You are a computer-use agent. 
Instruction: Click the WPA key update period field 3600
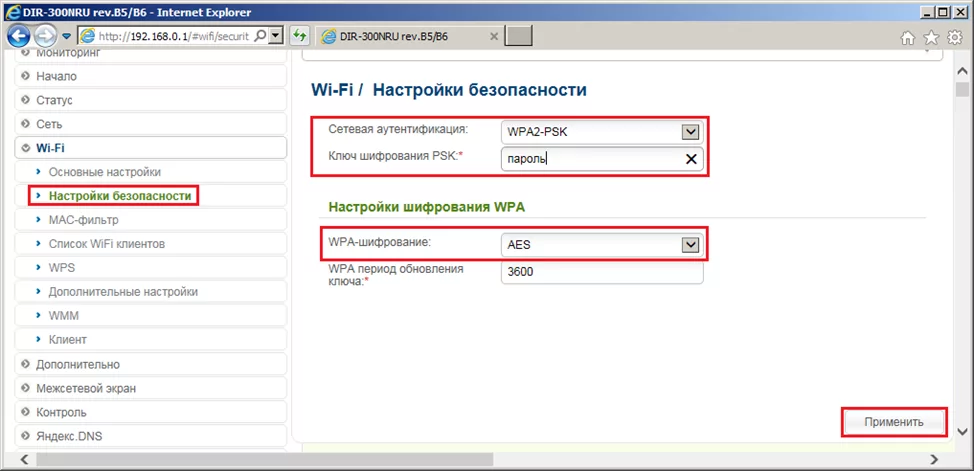602,272
